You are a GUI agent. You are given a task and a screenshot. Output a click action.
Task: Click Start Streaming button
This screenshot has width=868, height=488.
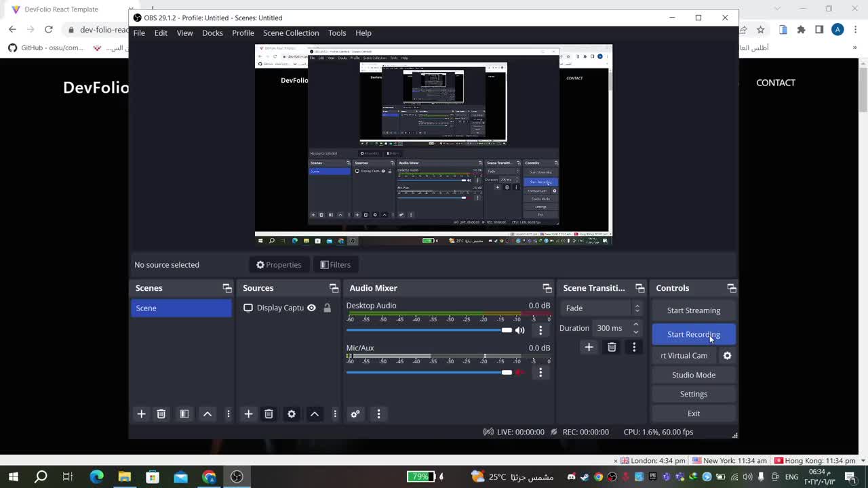pyautogui.click(x=693, y=310)
